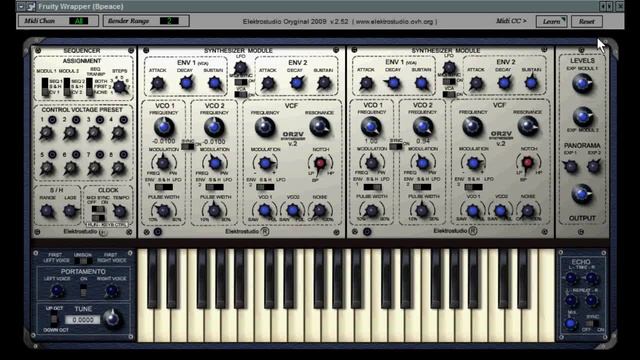Click the LFO knob in first synthesizer module
Screen dimensions: 640x360
click(241, 67)
